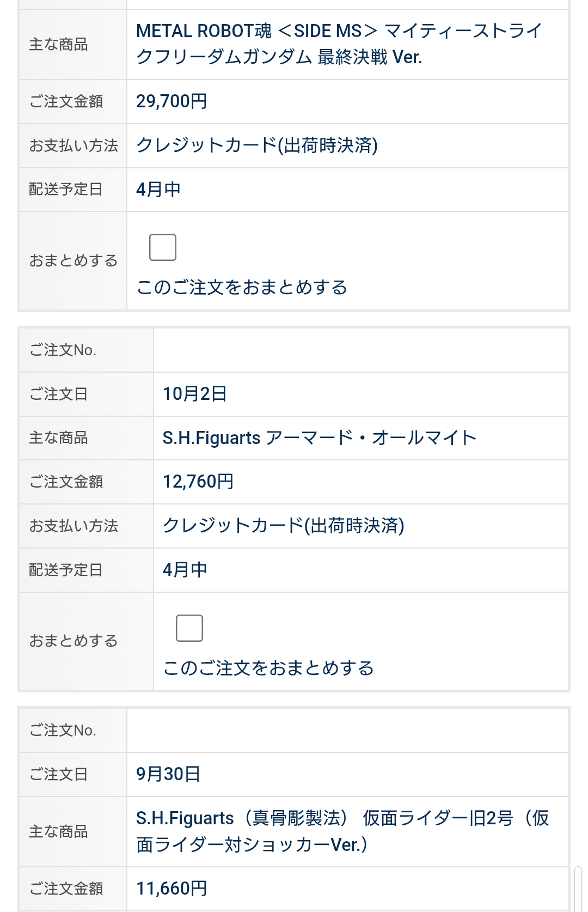The width and height of the screenshot is (588, 912).
Task: Click the クレジットカード payment method of the オールマイト order
Action: pyautogui.click(x=284, y=526)
